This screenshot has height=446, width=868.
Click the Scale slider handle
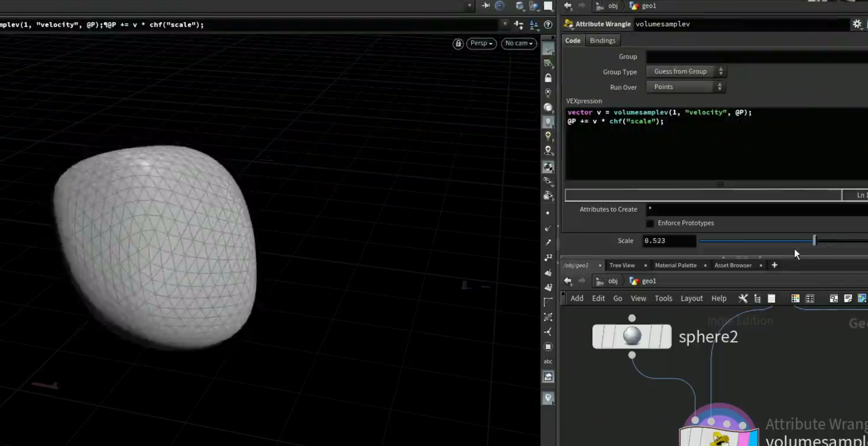[x=814, y=241]
